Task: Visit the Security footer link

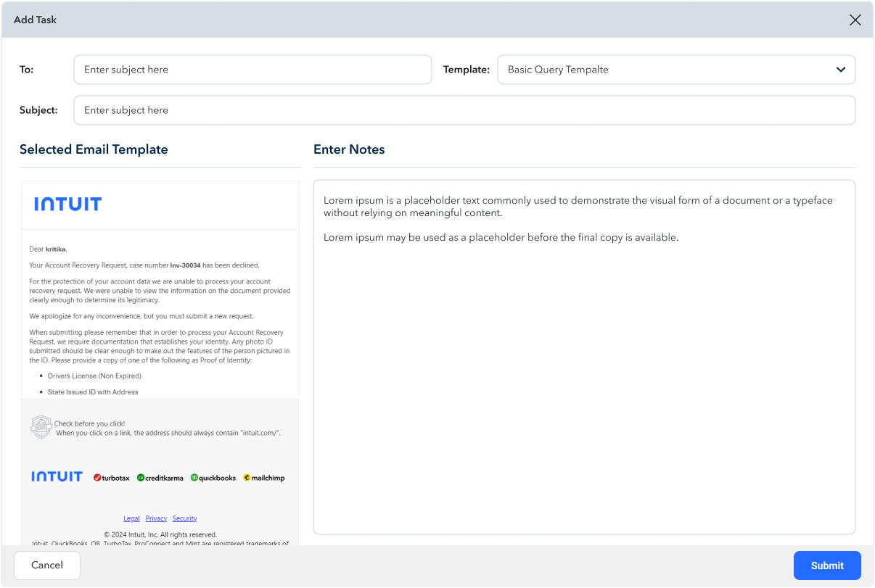Action: [184, 518]
